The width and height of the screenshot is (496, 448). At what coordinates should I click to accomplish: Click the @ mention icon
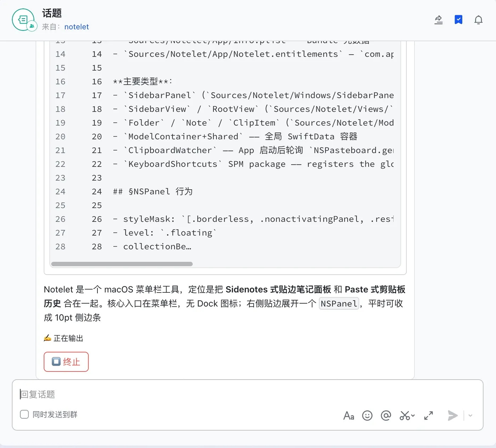[386, 415]
